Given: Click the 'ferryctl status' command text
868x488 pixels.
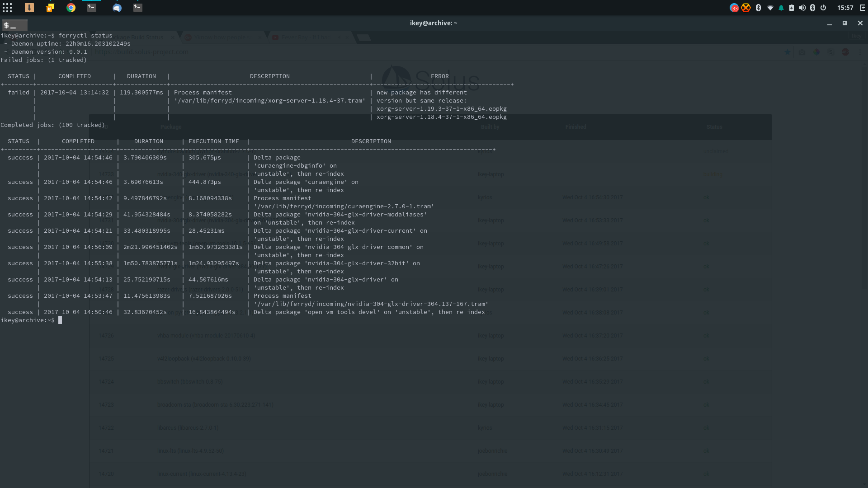Looking at the screenshot, I should (85, 36).
